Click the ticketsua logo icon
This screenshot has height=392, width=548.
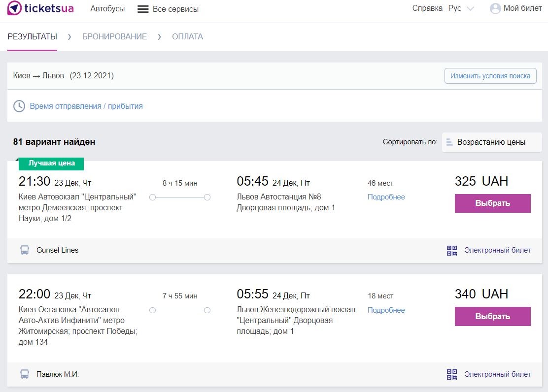point(14,8)
